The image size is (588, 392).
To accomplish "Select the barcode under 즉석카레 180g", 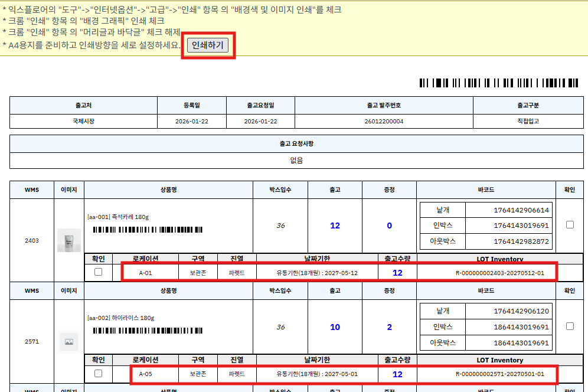I will (x=148, y=230).
